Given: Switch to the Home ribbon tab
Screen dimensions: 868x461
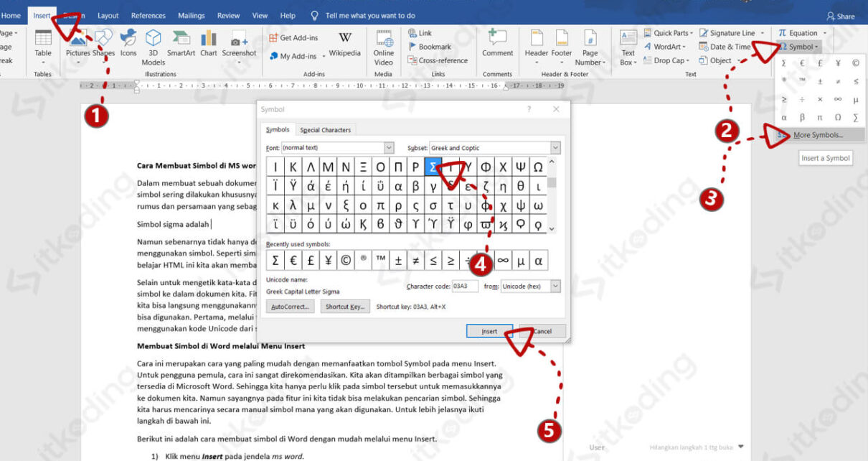Looking at the screenshot, I should 11,15.
